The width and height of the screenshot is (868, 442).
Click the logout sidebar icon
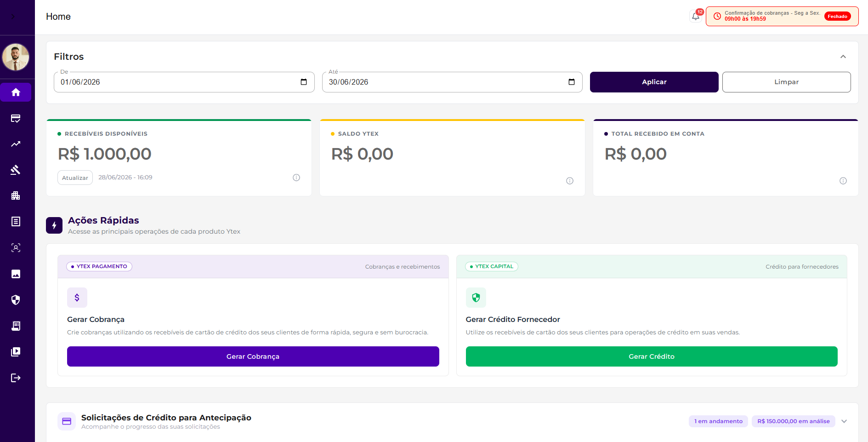click(16, 378)
